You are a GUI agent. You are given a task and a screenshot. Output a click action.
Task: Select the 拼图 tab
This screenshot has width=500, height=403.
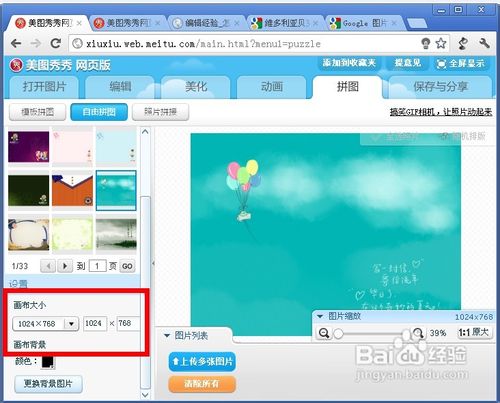[347, 87]
